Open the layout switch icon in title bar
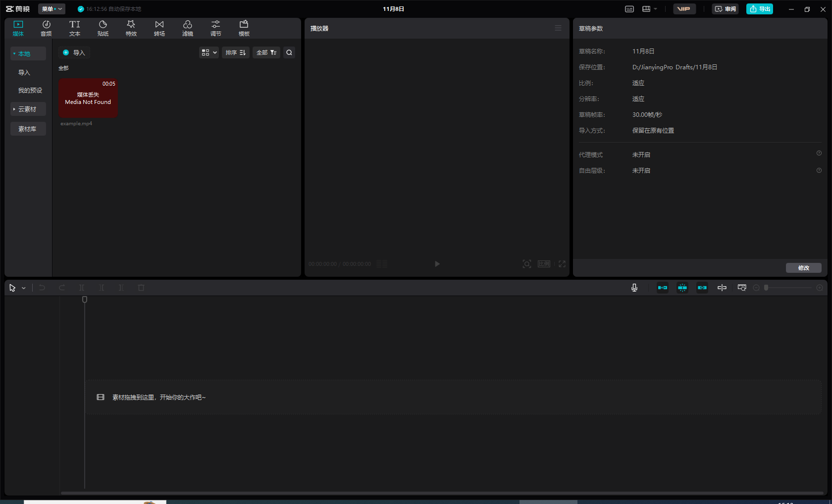The width and height of the screenshot is (832, 504). (x=646, y=9)
